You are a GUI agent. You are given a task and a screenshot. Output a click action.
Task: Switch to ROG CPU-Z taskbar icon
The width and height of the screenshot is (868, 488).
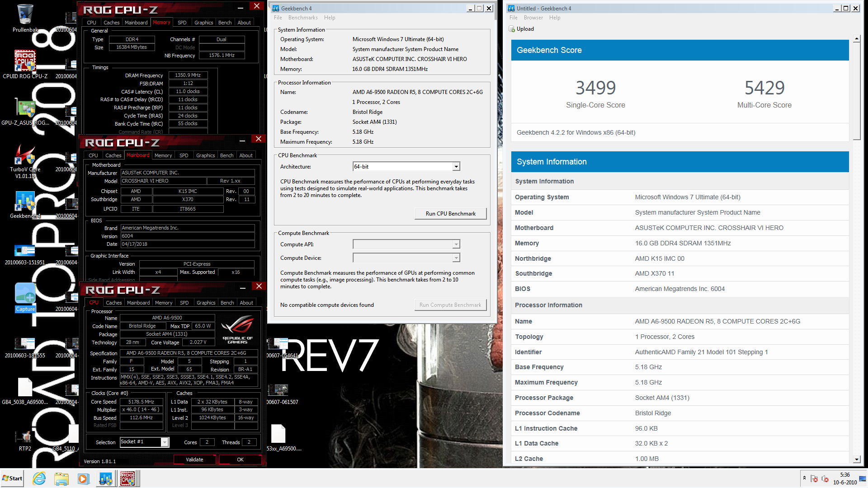(127, 479)
